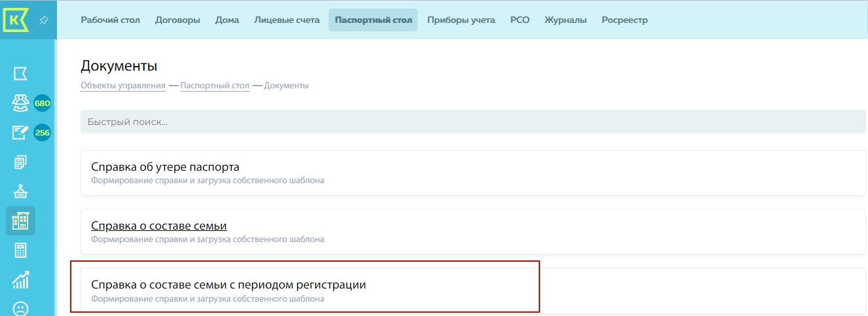Open Справка о составе семьи document
The height and width of the screenshot is (316, 868).
coord(158,226)
